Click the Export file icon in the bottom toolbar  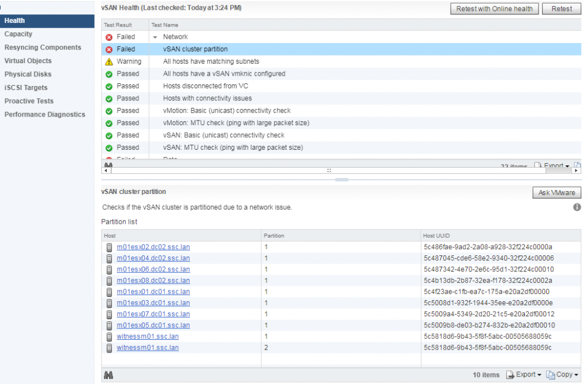510,374
